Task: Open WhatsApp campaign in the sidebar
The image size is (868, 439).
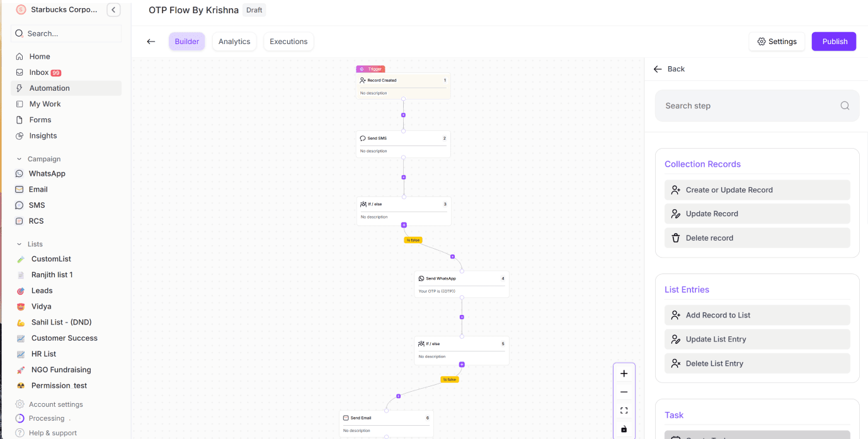Action: coord(47,173)
